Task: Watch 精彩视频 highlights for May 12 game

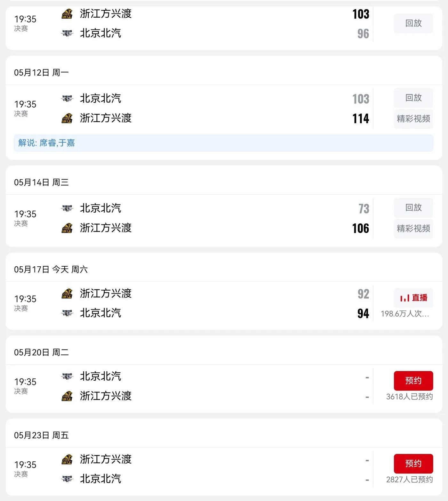Action: (x=413, y=119)
